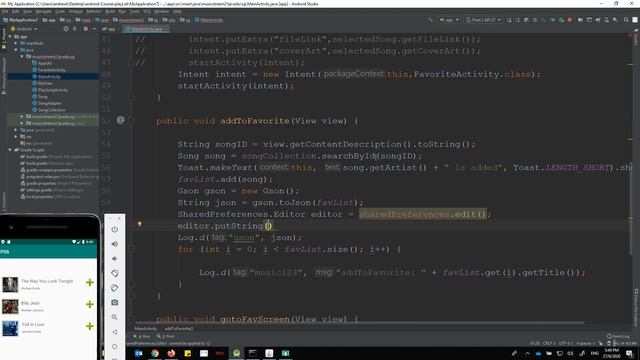Click Billie Jean album art thumbnail
This screenshot has height=360, width=640.
pos(10,306)
